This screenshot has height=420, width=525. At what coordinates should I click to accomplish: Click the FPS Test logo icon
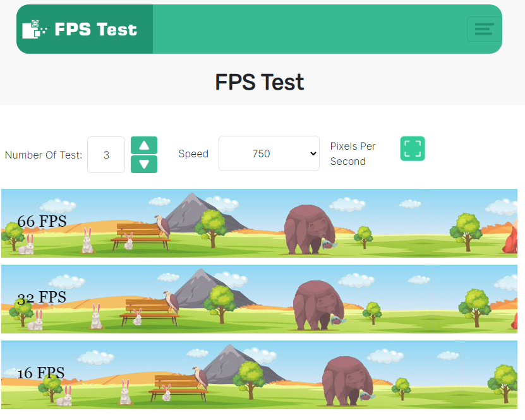(x=35, y=29)
